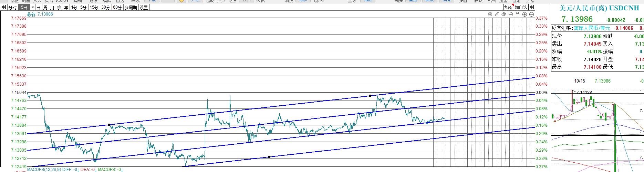Click the 10/15 date label in mini chart
Image resolution: width=644 pixels, height=172 pixels.
(580, 81)
